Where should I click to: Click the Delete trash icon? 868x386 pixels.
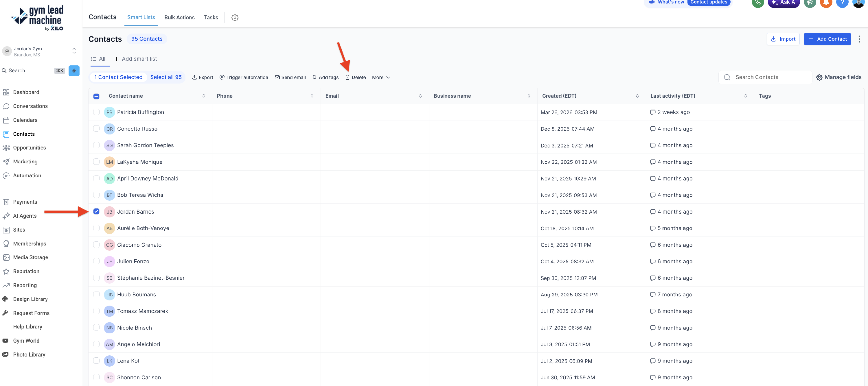347,77
